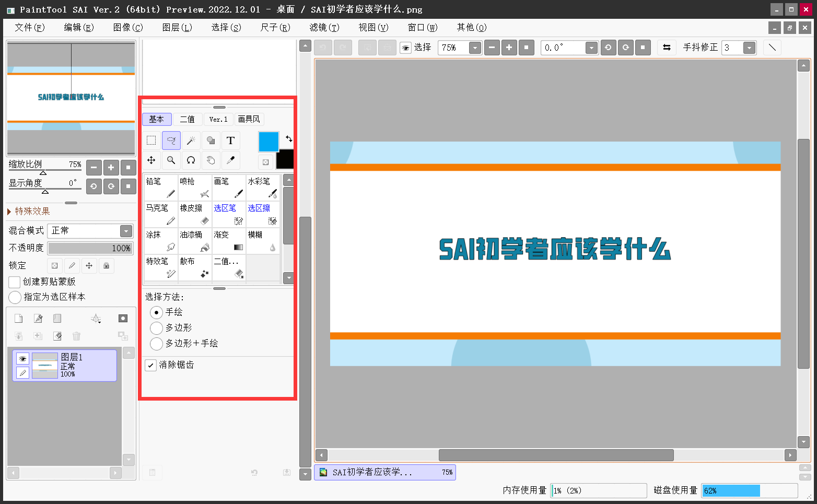
Task: Open the 尺子 menu
Action: coord(275,28)
